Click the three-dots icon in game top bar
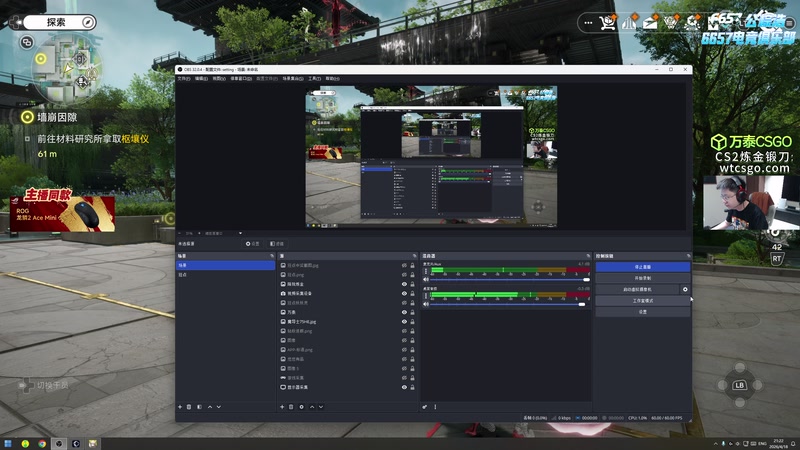The width and height of the screenshot is (800, 450). coord(588,22)
